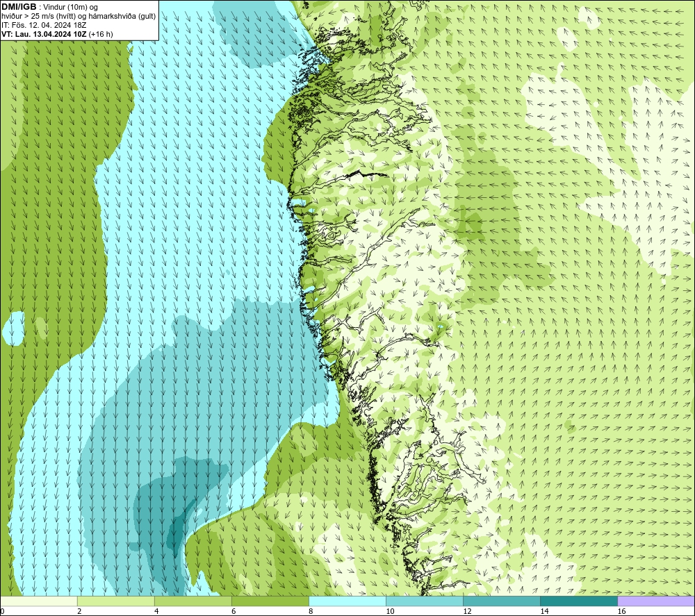Click the legend scale label '16'
695x616 pixels.
[621, 611]
